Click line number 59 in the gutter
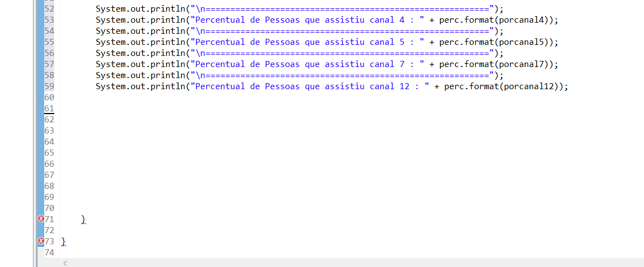 point(49,86)
